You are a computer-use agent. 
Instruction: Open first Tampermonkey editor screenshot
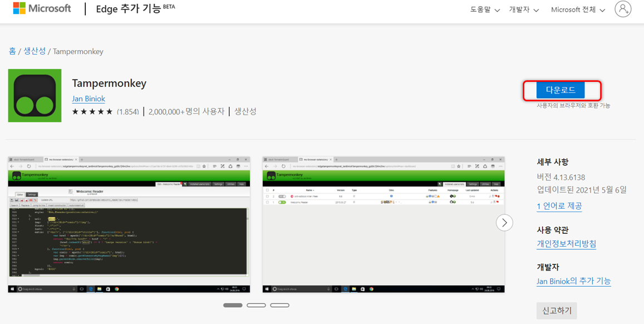click(129, 224)
